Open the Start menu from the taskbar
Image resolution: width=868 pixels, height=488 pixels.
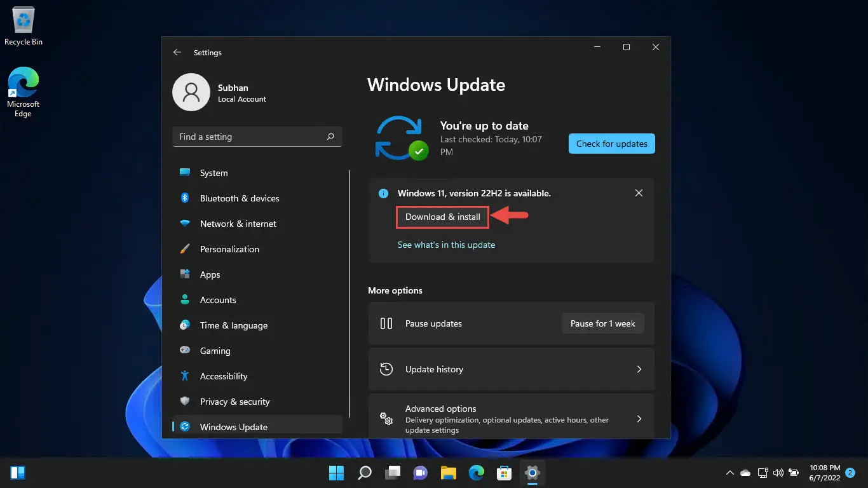[336, 473]
